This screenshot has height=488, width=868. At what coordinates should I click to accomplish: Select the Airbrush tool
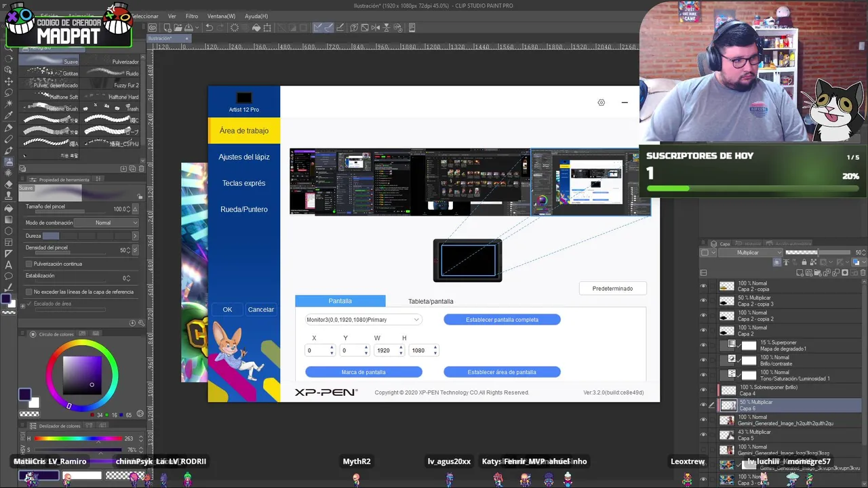[8, 162]
